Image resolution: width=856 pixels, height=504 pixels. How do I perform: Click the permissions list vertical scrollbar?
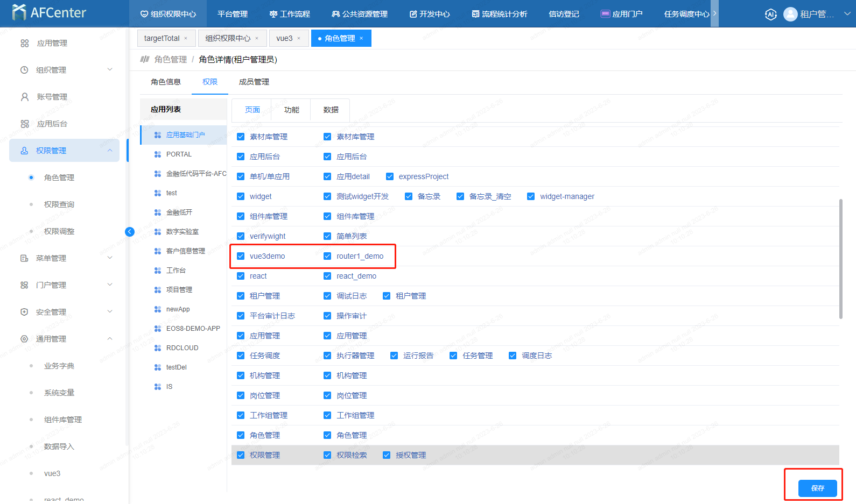point(840,258)
